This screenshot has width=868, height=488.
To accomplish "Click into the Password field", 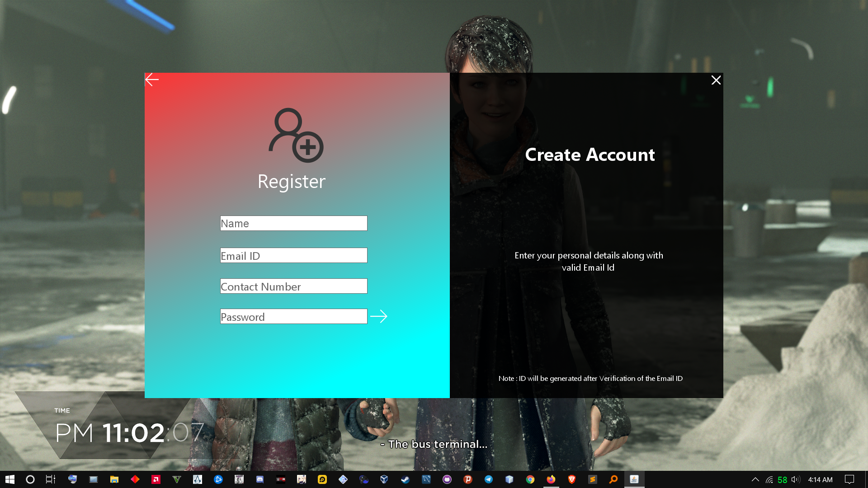I will click(x=293, y=316).
